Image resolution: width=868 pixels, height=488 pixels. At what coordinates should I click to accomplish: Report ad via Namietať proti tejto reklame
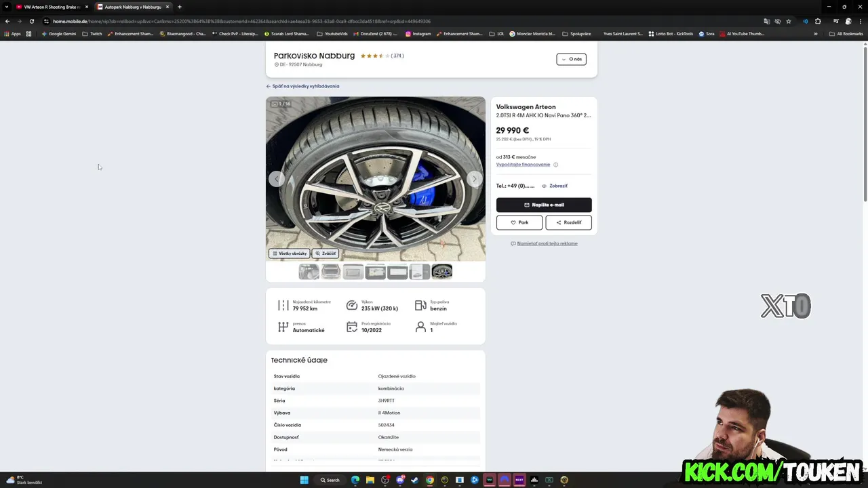pyautogui.click(x=544, y=243)
